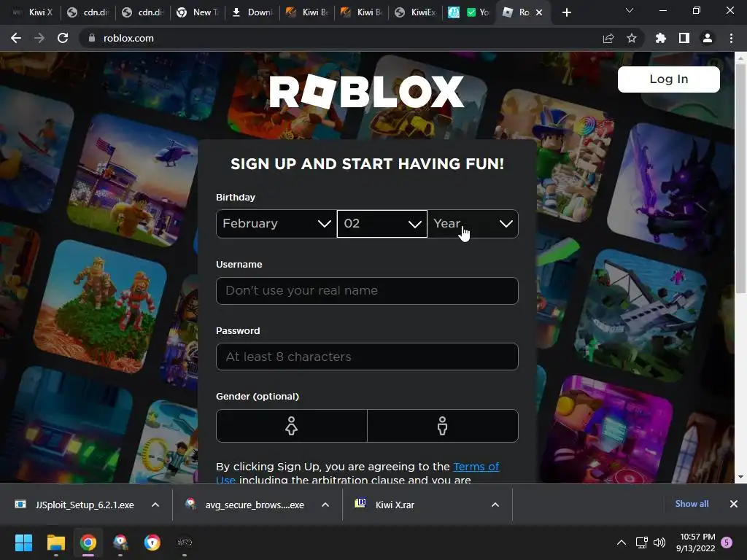Viewport: 747px width, 560px height.
Task: Click the Roblox logo
Action: 366,91
